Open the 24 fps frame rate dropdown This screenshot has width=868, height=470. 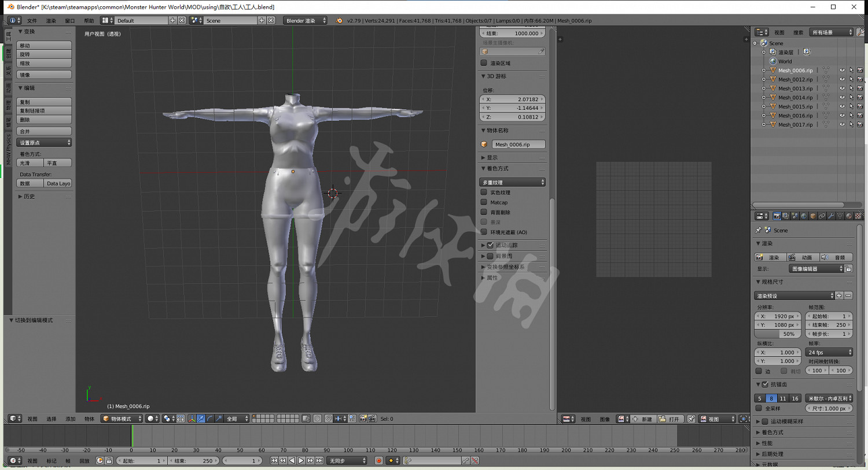pos(829,352)
